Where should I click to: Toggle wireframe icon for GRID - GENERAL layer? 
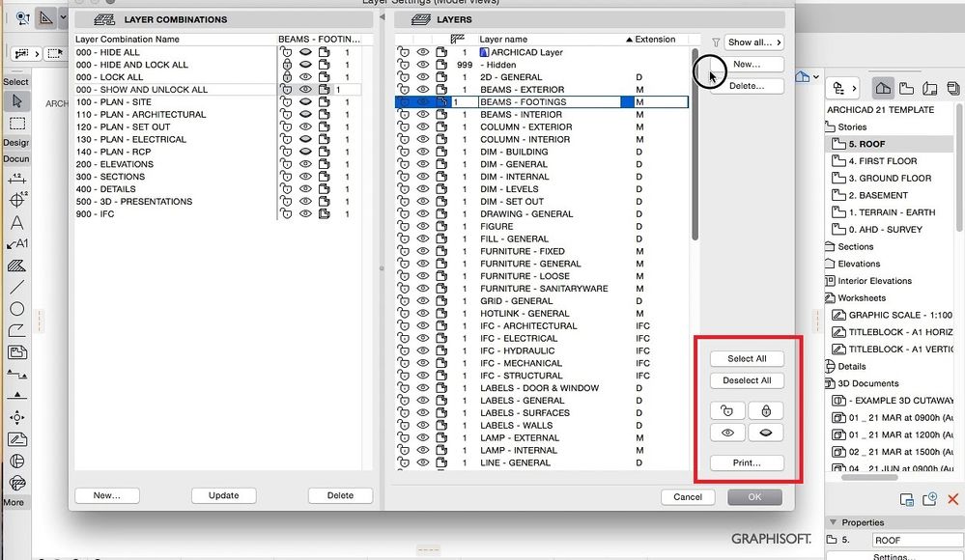[x=441, y=301]
